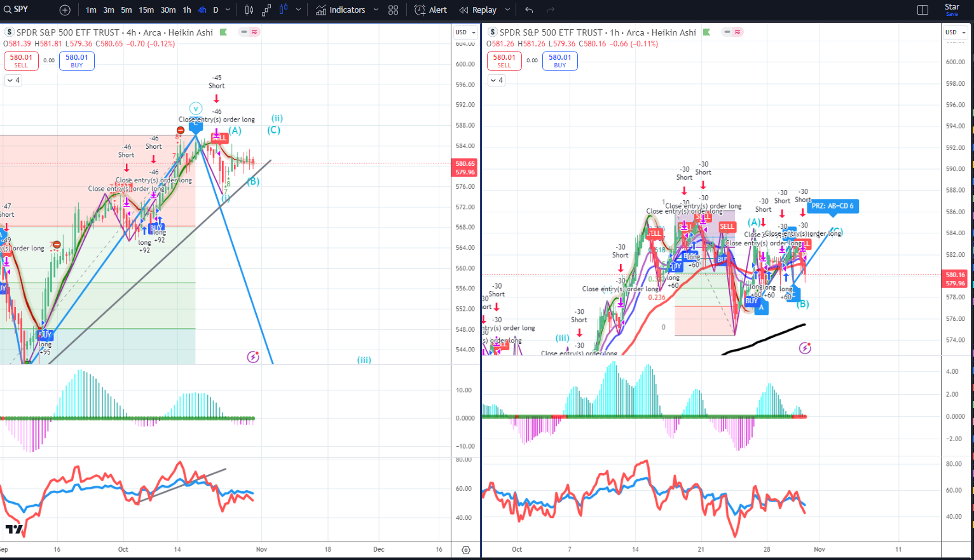The height and width of the screenshot is (560, 974).
Task: Click the S symbol logo on 1h chart
Action: pos(493,32)
